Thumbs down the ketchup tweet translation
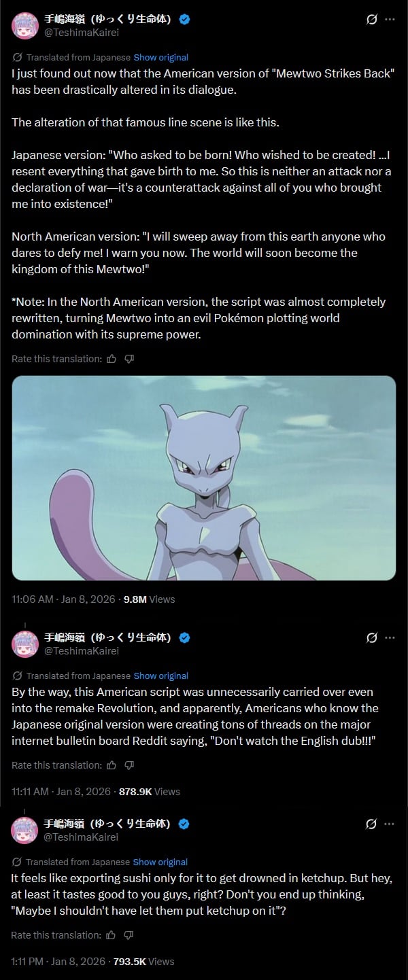The width and height of the screenshot is (408, 980). [129, 935]
